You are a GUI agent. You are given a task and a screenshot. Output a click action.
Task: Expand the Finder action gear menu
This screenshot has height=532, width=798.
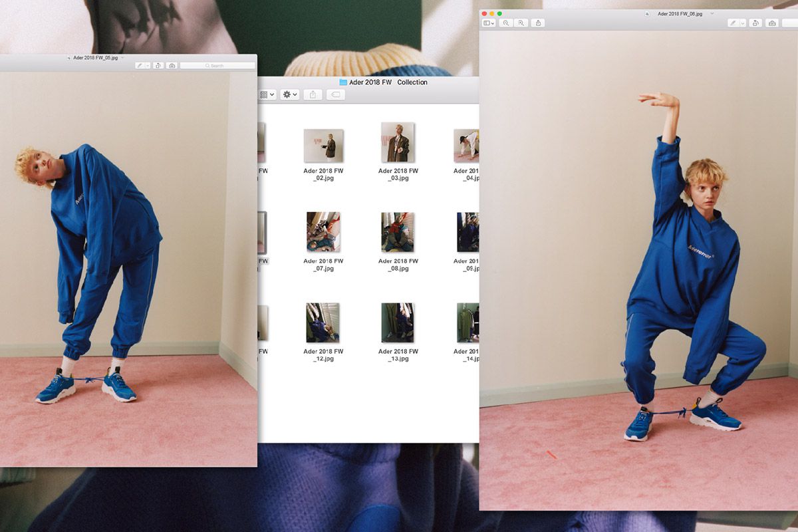(x=289, y=95)
